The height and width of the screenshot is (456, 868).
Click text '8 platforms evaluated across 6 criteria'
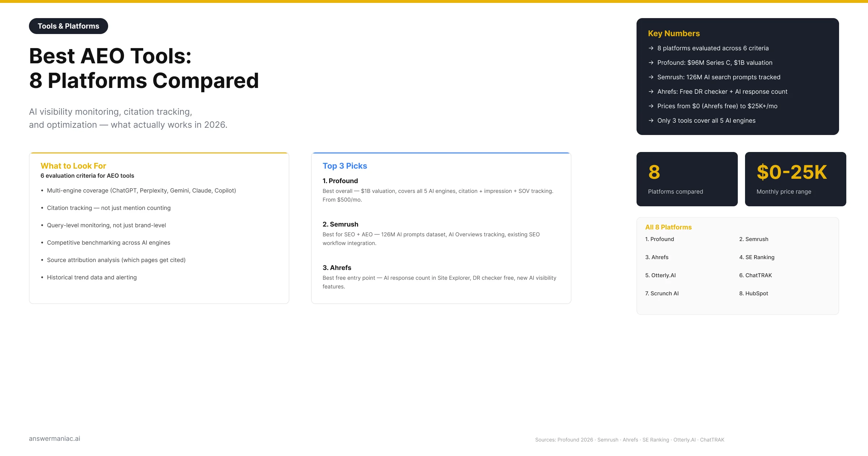(713, 48)
